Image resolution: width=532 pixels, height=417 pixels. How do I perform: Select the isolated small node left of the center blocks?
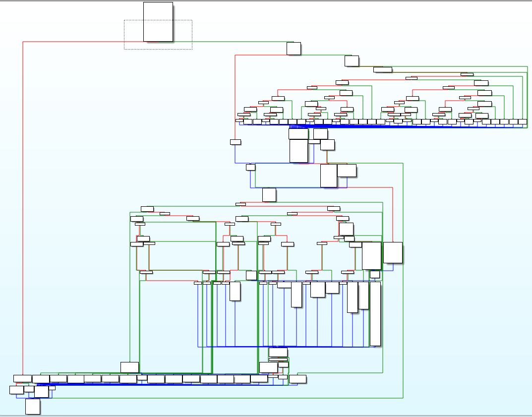click(236, 142)
